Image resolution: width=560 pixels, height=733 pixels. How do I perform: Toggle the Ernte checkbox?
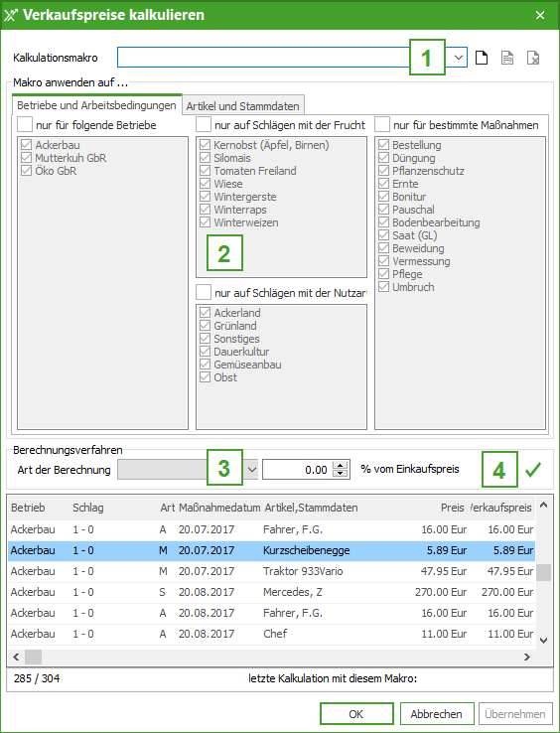pos(383,183)
